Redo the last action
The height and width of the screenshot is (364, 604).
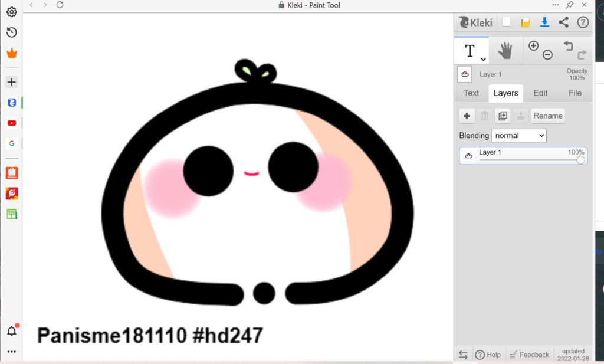pos(582,55)
